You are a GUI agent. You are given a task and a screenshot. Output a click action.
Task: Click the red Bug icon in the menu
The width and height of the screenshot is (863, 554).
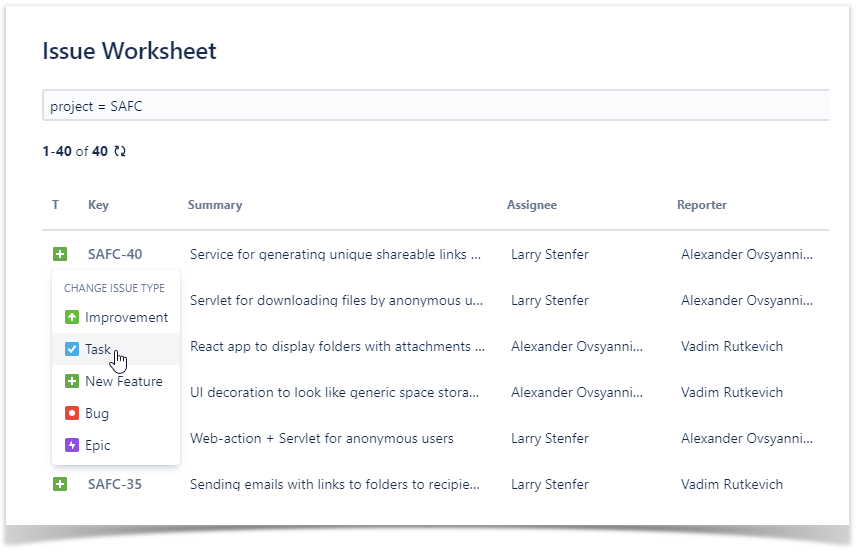point(71,414)
